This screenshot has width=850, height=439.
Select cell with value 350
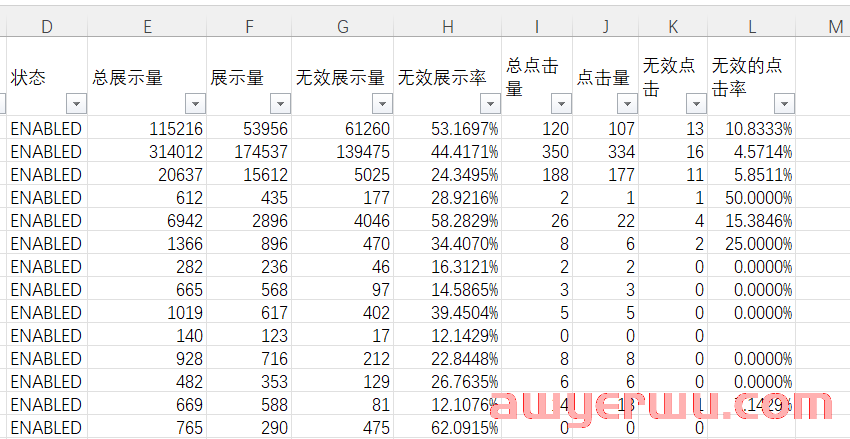pyautogui.click(x=537, y=151)
